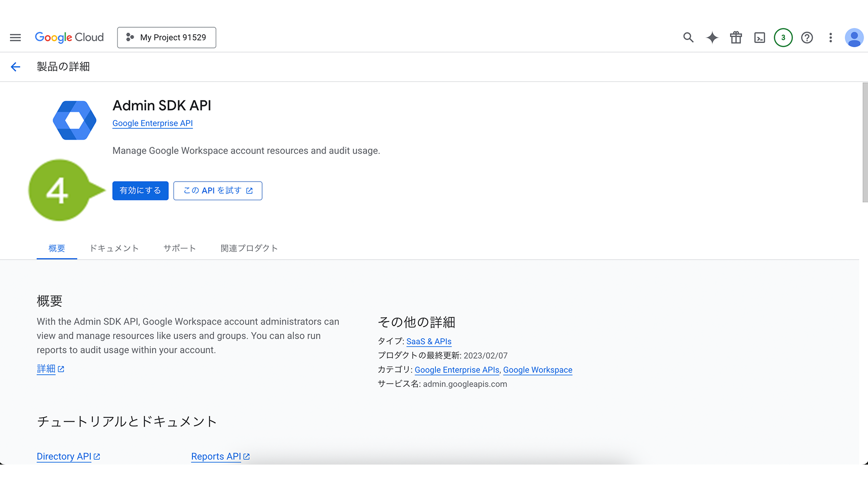Open Gemini AI sparkle assistant
This screenshot has width=868, height=488.
[x=712, y=38]
